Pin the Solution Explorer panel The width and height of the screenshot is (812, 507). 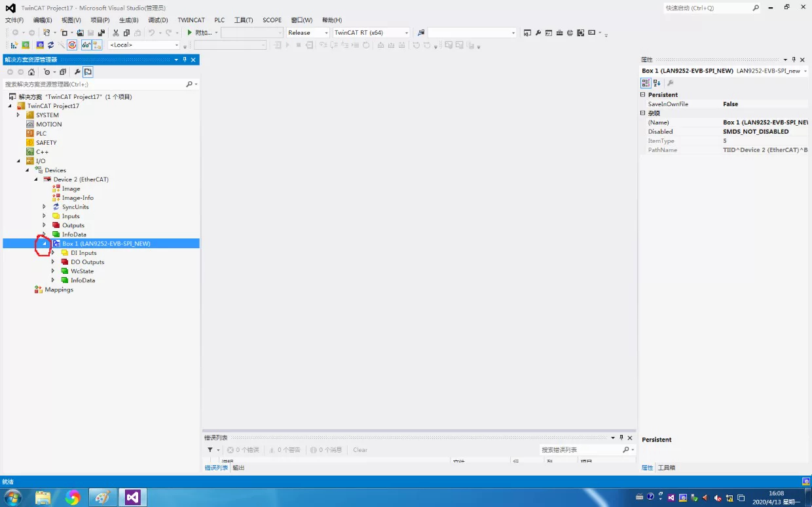click(185, 60)
